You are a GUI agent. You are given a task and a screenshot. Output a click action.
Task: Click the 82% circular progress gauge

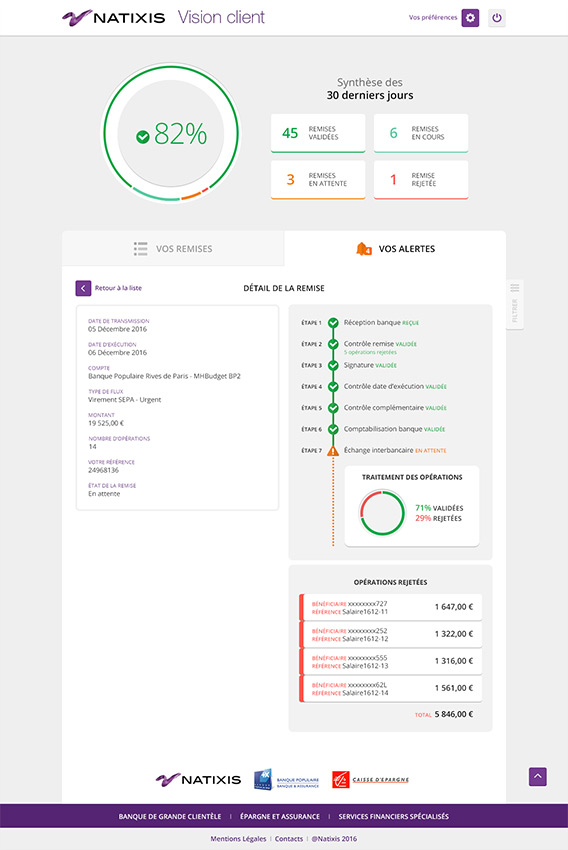pos(171,133)
